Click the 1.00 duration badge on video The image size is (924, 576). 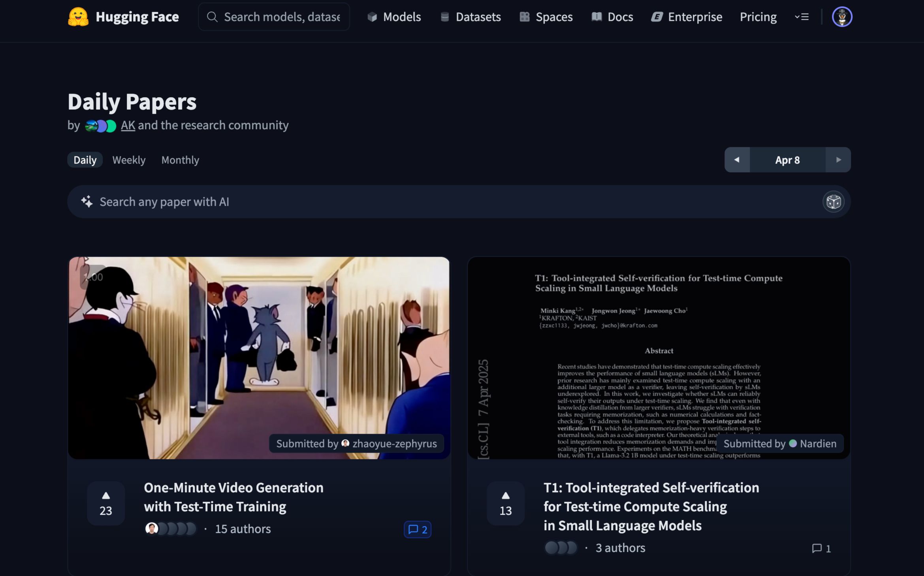click(93, 277)
